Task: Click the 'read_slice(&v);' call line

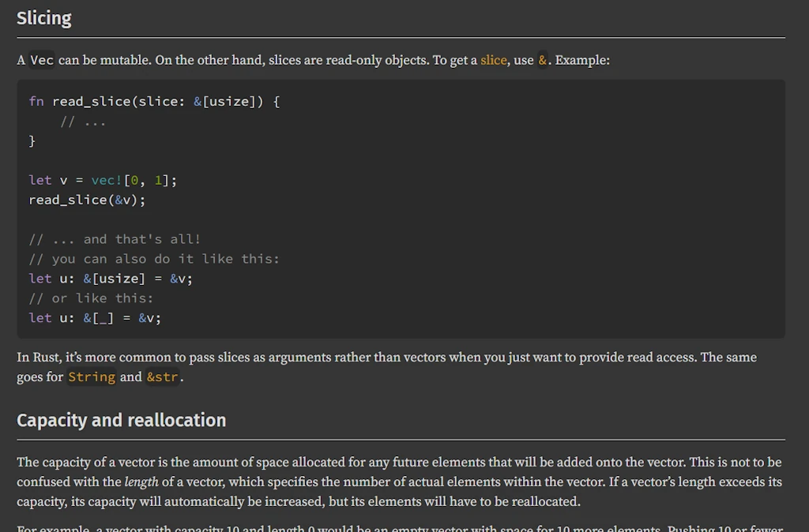Action: click(87, 200)
